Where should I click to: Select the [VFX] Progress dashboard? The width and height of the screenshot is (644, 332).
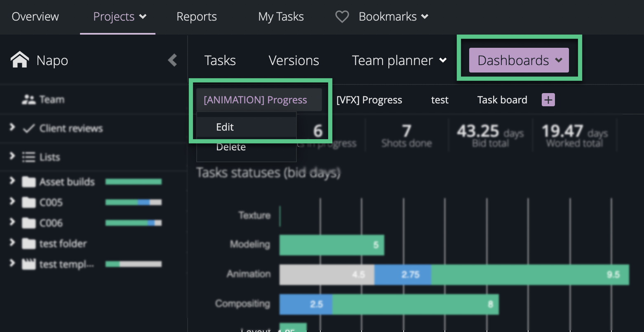(x=369, y=99)
